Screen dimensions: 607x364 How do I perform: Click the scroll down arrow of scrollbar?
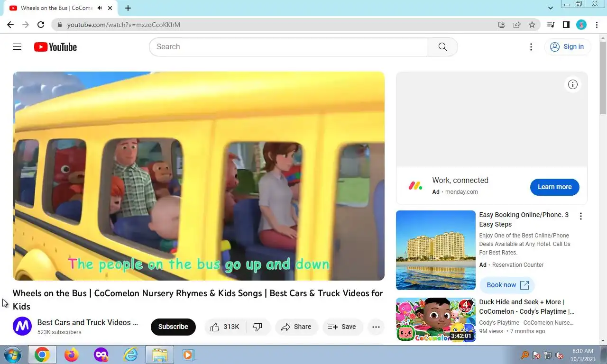click(603, 341)
